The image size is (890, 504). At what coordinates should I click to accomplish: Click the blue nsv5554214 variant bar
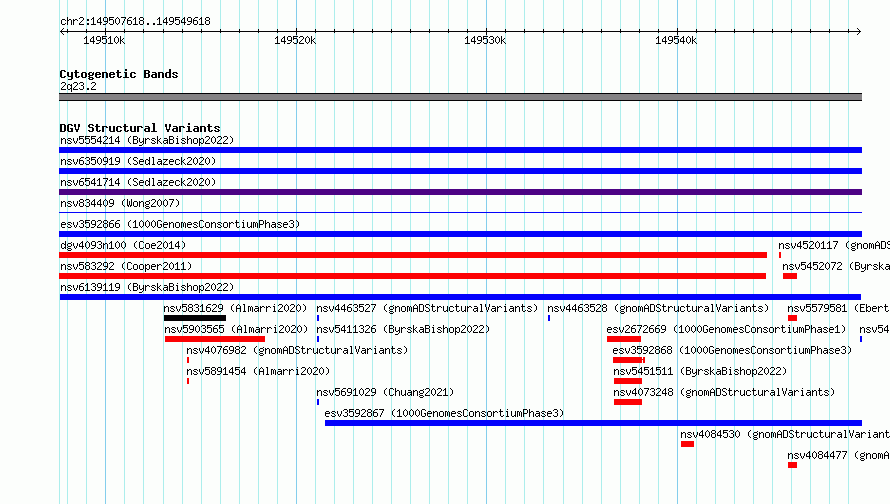[460, 150]
